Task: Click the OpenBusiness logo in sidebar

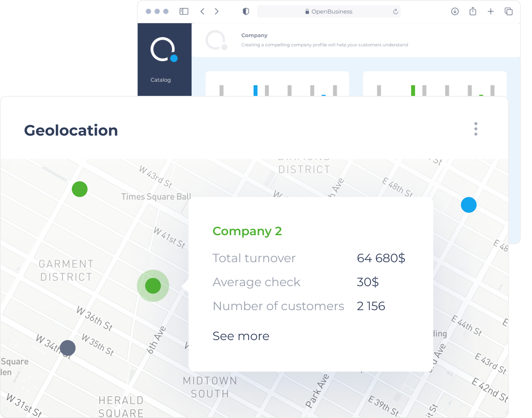Action: 164,49
